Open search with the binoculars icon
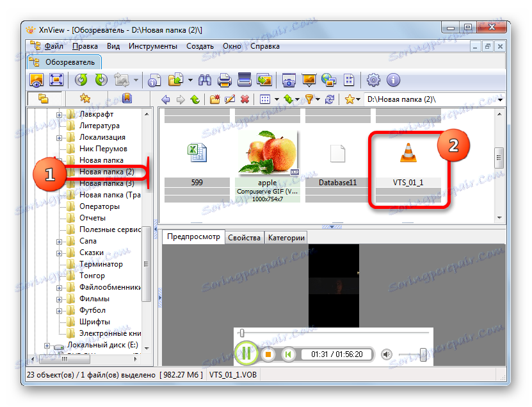532x407 pixels. (x=205, y=80)
